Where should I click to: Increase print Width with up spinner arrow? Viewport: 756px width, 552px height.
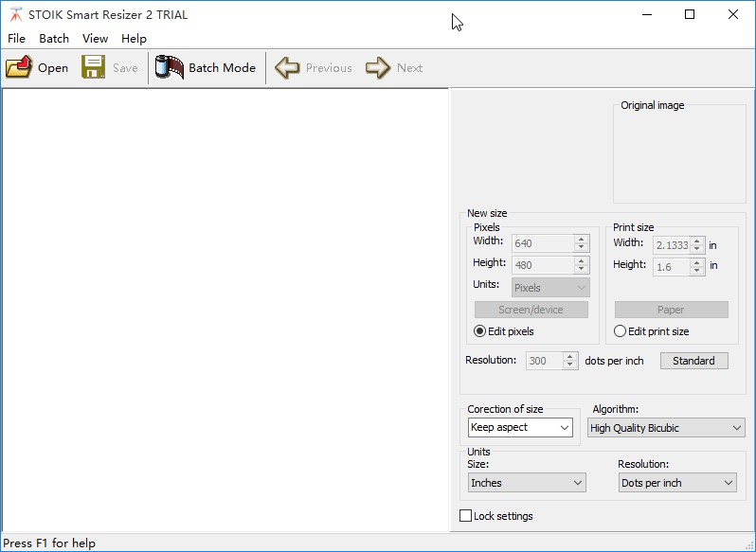tap(697, 241)
